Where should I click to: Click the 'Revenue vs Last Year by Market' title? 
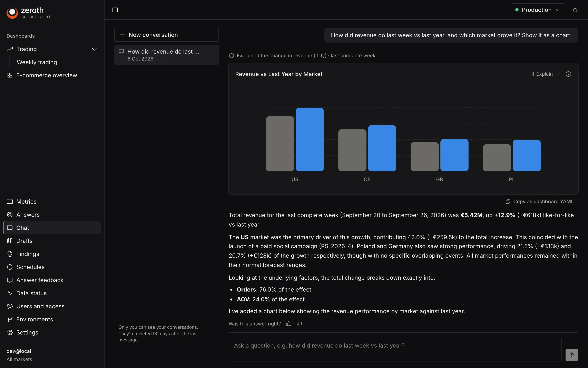(x=279, y=74)
